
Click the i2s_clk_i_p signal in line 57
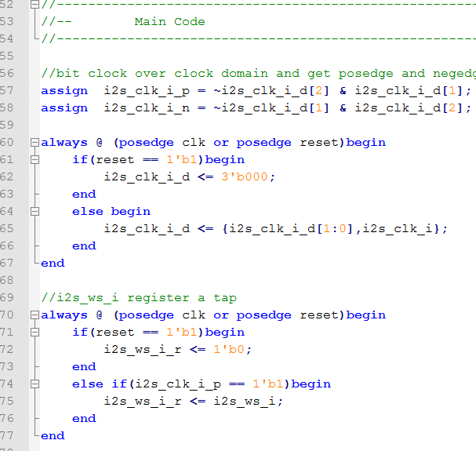pos(147,91)
